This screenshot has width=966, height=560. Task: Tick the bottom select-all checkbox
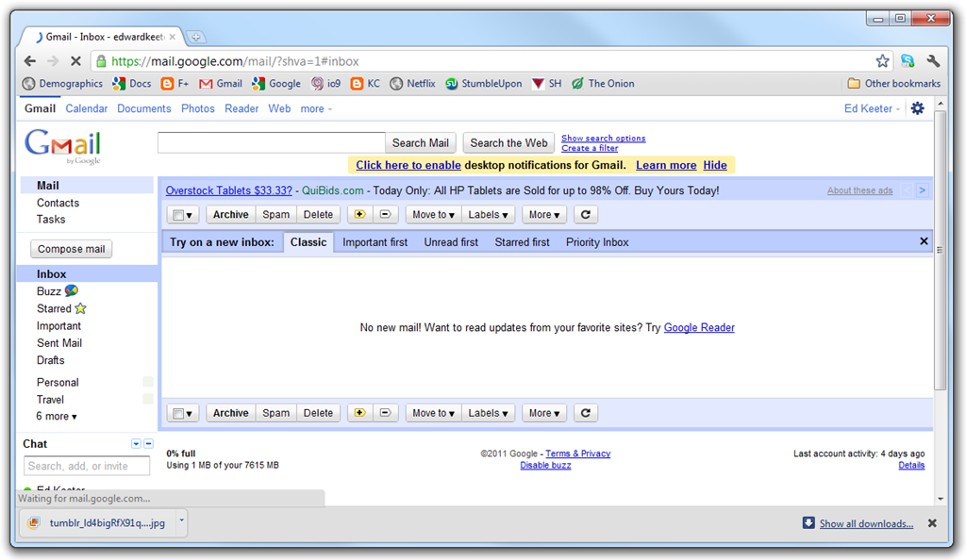(178, 414)
